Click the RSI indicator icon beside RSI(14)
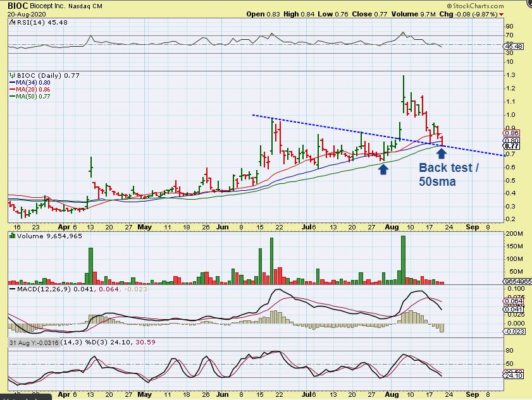Viewport: 532px width, 400px height. coord(13,22)
